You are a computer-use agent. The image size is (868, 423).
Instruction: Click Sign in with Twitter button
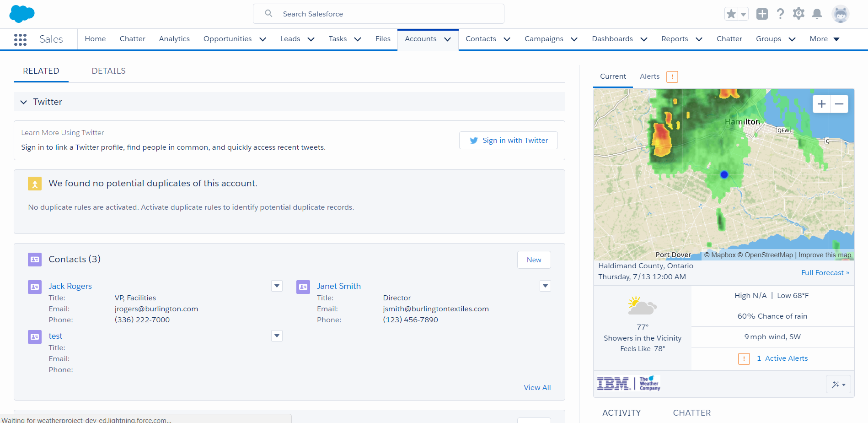[508, 141]
